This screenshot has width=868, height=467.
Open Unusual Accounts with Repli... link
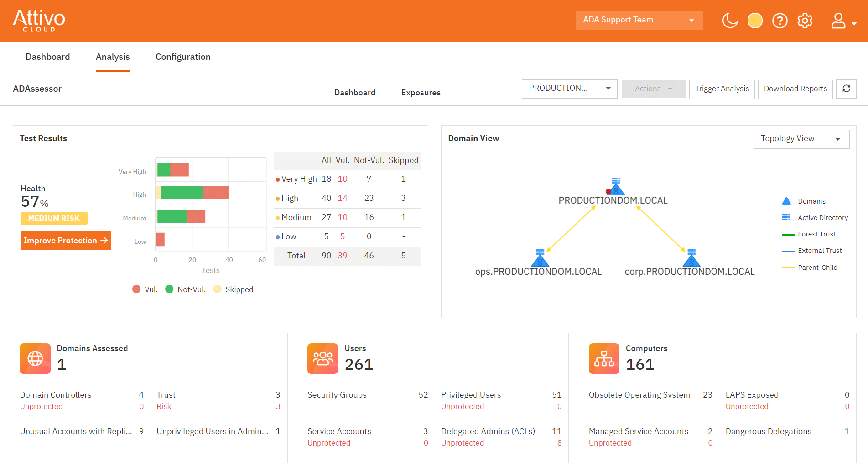76,431
